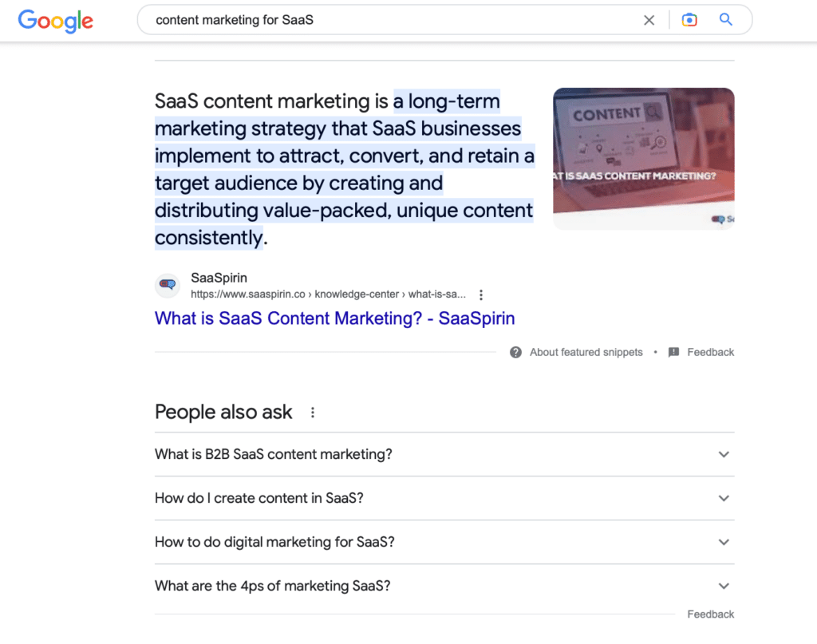Screen dimensions: 817x644
Task: Open 'What is SaaS Content Marketing? - SaaSpirin' link
Action: pyautogui.click(x=334, y=318)
